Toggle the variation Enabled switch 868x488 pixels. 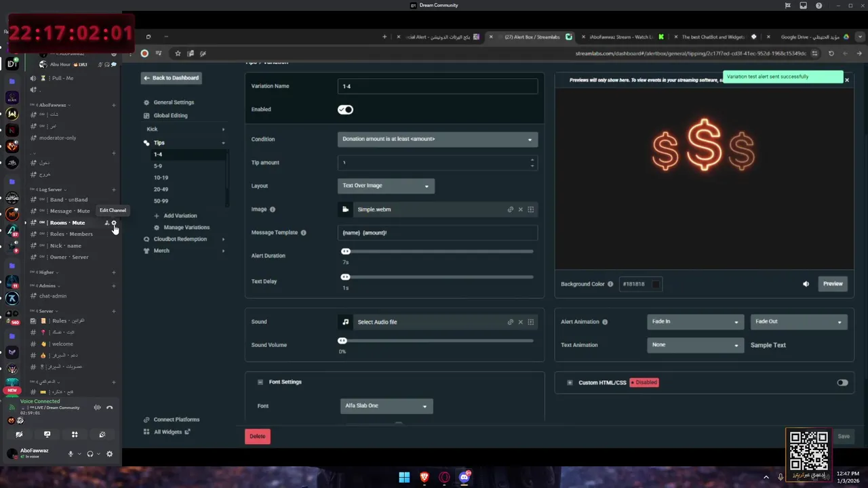(x=346, y=110)
